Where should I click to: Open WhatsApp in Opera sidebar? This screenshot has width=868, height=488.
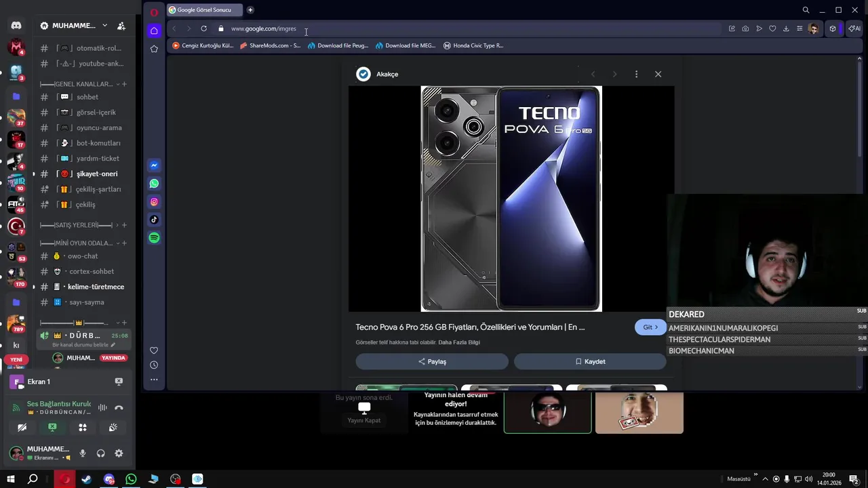[154, 184]
